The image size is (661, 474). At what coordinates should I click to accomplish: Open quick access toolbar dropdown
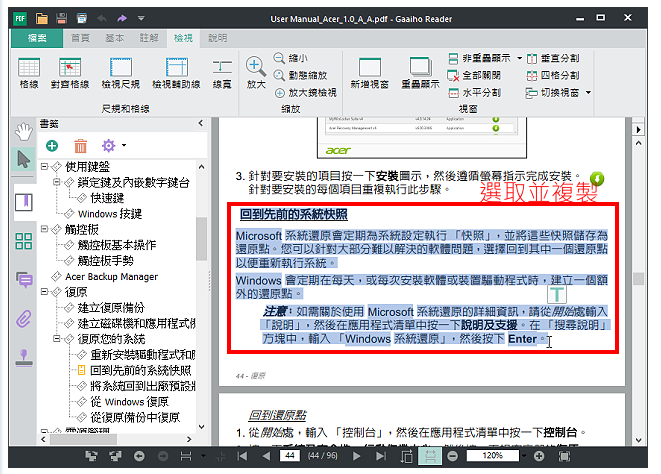click(141, 19)
